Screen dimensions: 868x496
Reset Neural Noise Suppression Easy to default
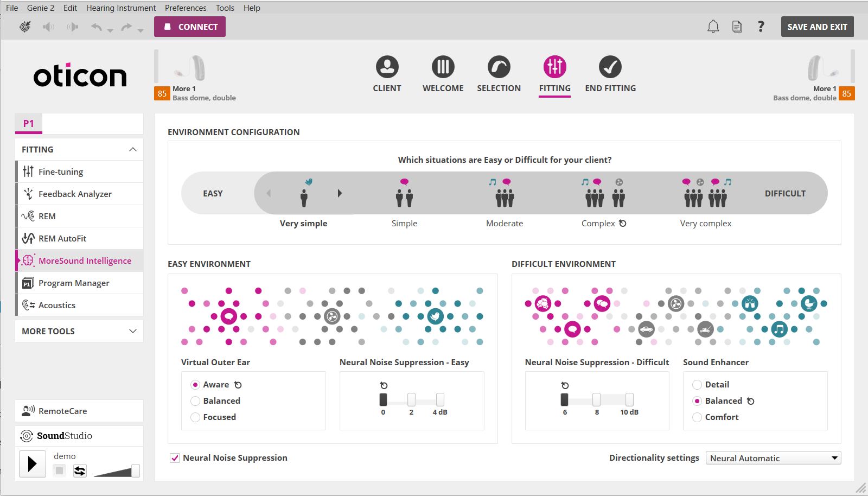tap(384, 385)
